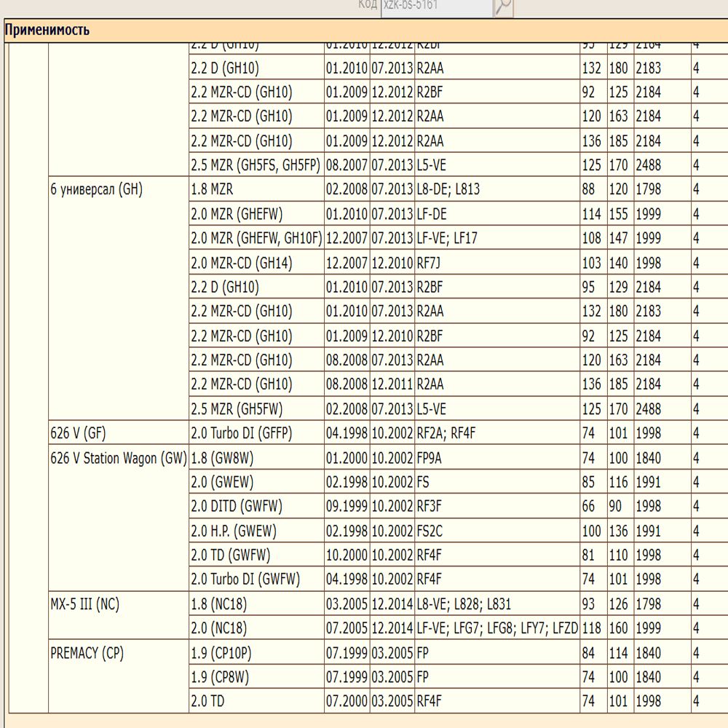Click the displacement 2488 in the 2.5 MZR (GH5FS, GH5FP) row

(x=648, y=165)
